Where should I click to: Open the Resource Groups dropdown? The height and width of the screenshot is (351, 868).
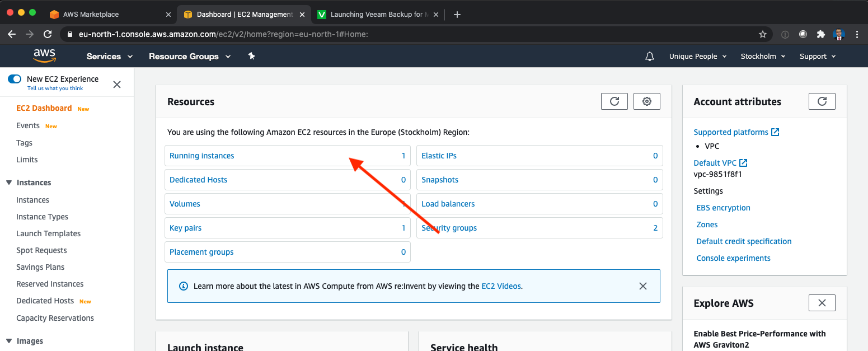(x=190, y=56)
